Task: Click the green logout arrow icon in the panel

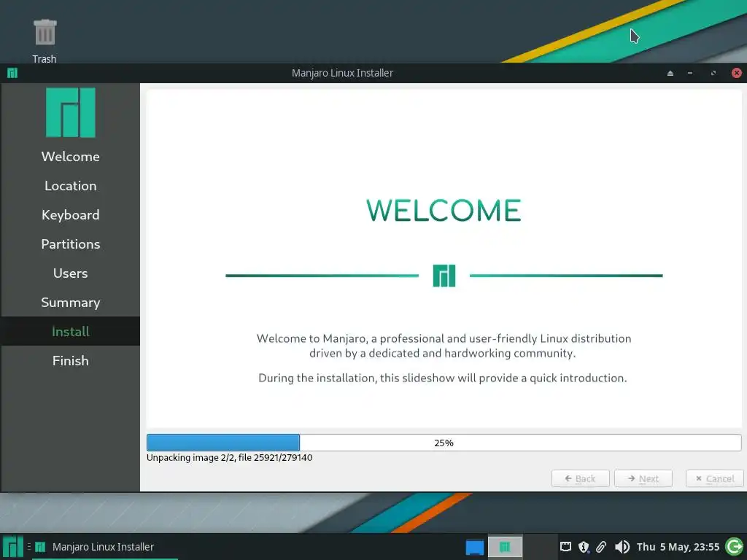Action: pos(734,546)
